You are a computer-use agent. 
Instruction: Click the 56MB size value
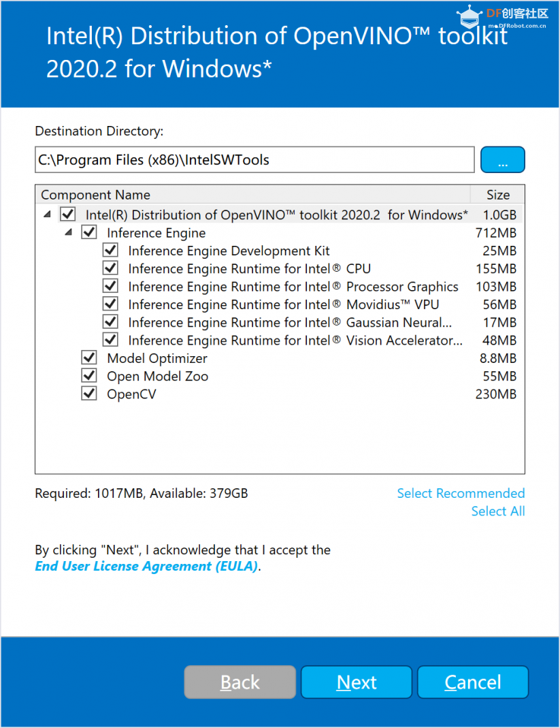point(499,304)
